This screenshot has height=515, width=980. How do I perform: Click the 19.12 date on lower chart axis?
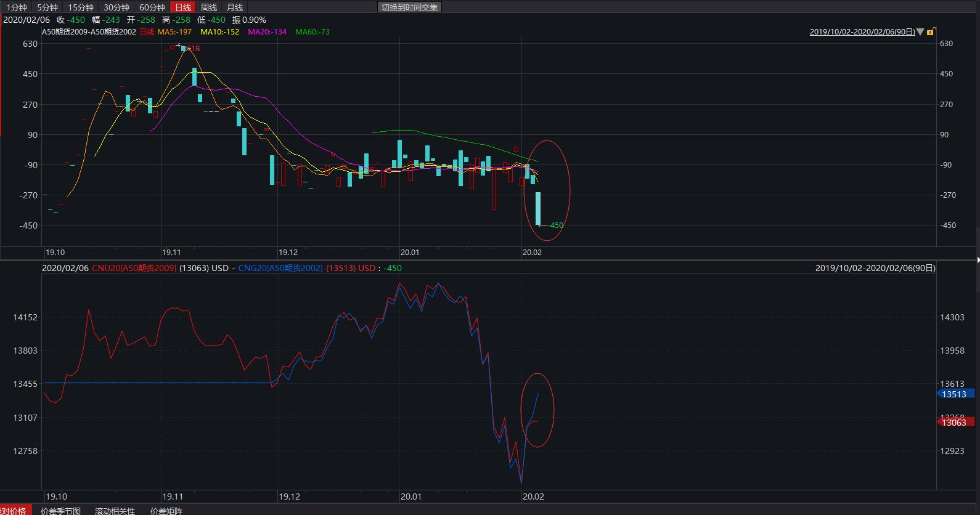point(288,497)
